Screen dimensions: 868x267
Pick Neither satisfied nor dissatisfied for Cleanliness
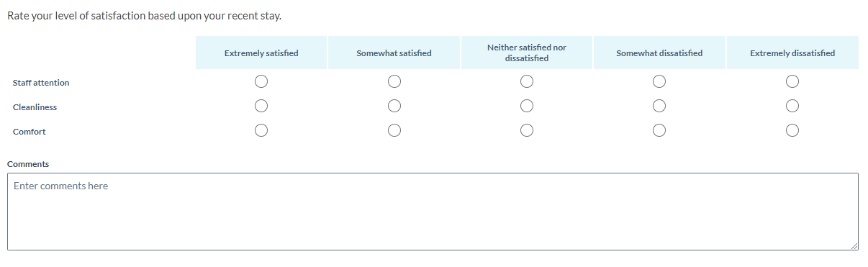(527, 107)
